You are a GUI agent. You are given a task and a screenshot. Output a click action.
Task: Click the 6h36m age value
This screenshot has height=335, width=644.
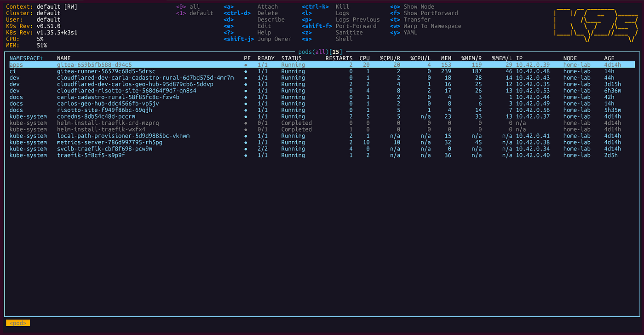[613, 91]
